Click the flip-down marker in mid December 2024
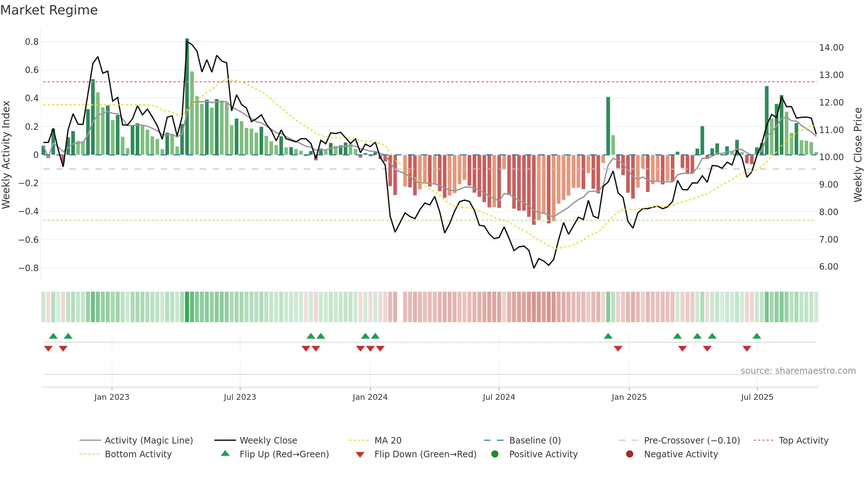 click(x=618, y=348)
